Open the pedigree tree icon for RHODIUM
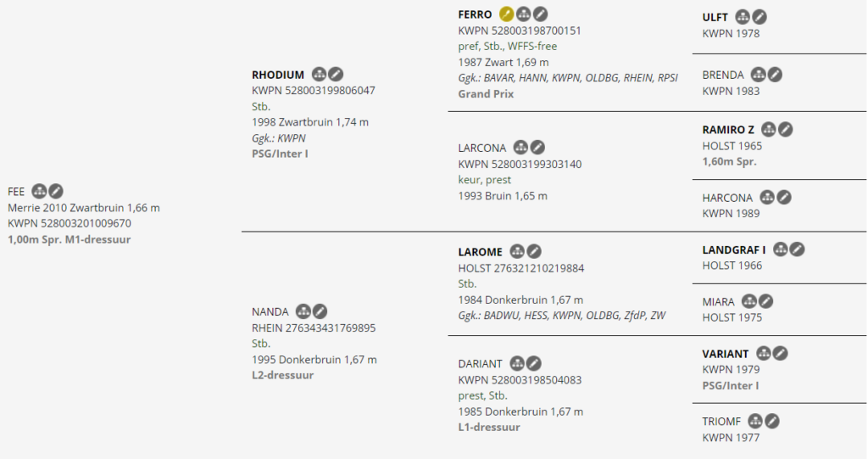This screenshot has width=868, height=459. coord(320,75)
